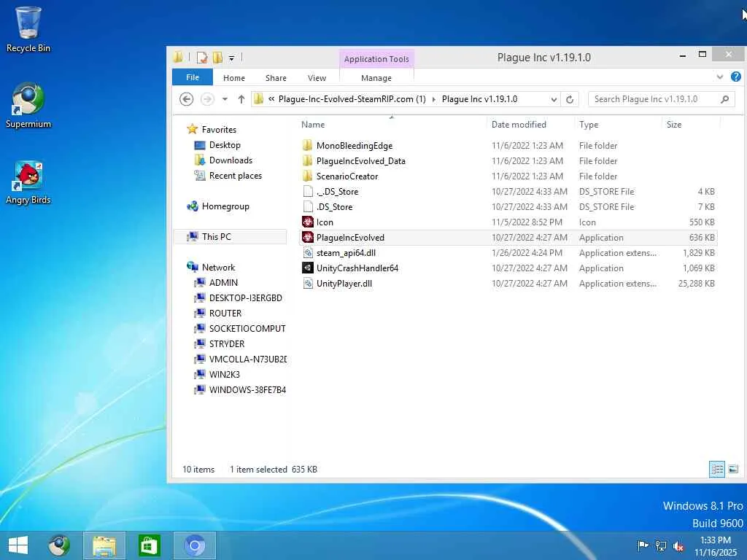This screenshot has width=747, height=560.
Task: Refresh the folder view
Action: [x=569, y=99]
